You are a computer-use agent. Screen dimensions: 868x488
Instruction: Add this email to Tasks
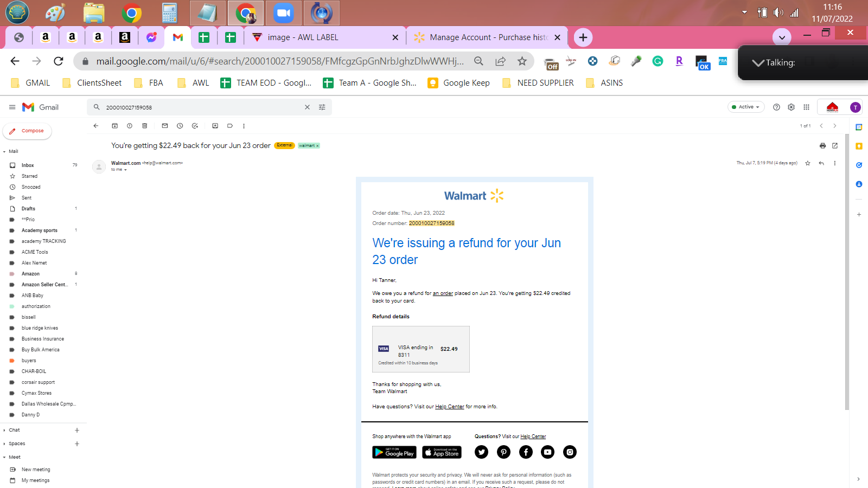tap(195, 126)
